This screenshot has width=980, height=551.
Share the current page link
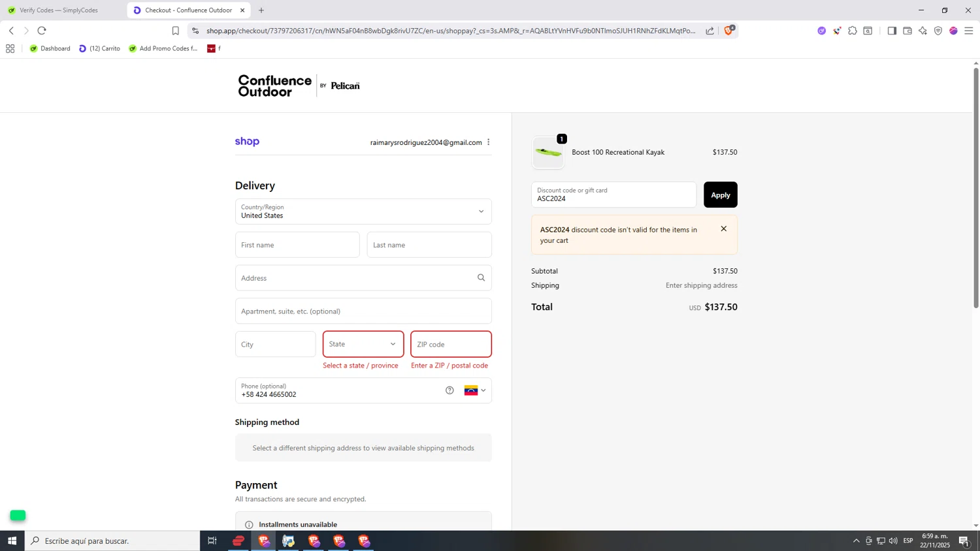coord(710,31)
